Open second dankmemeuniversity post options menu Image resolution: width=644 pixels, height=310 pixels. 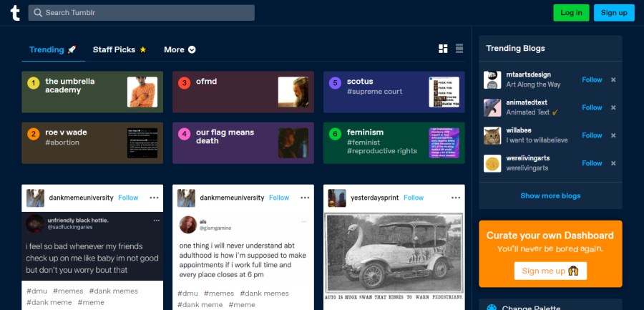305,198
